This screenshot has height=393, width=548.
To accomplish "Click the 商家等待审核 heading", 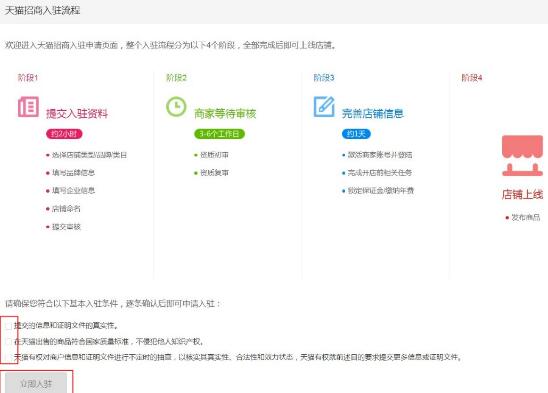I will pyautogui.click(x=225, y=114).
